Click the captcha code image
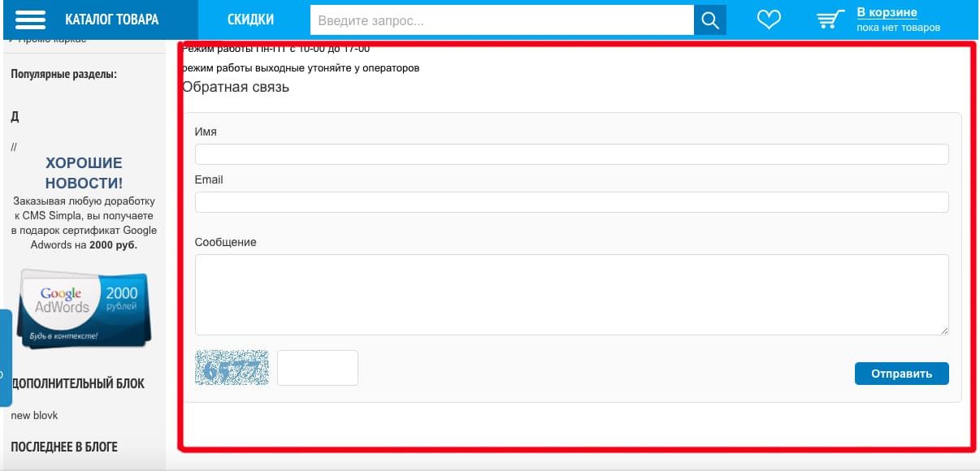980x471 pixels. tap(232, 368)
